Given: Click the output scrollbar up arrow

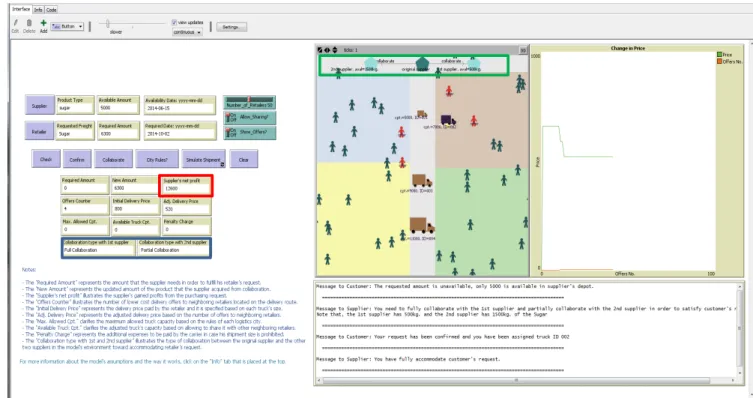Looking at the screenshot, I should (740, 287).
